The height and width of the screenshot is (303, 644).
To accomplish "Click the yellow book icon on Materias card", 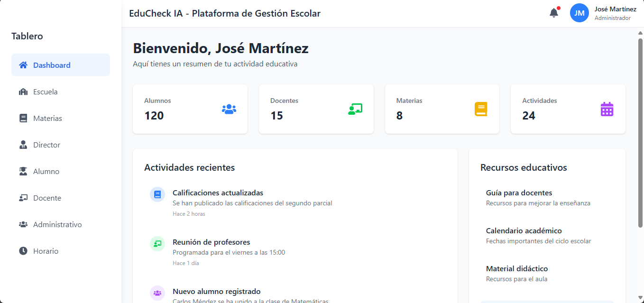I will coord(481,109).
